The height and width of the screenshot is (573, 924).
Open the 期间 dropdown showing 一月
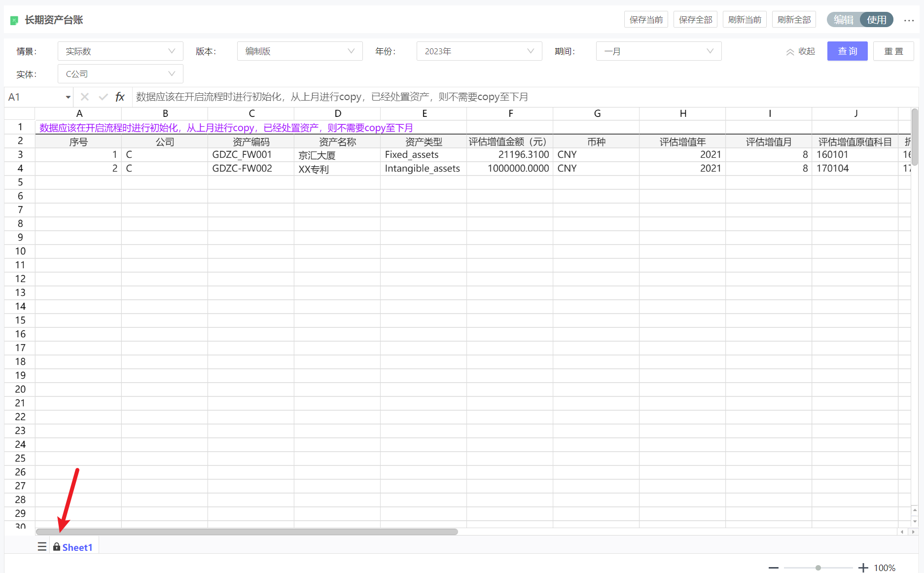pos(659,51)
